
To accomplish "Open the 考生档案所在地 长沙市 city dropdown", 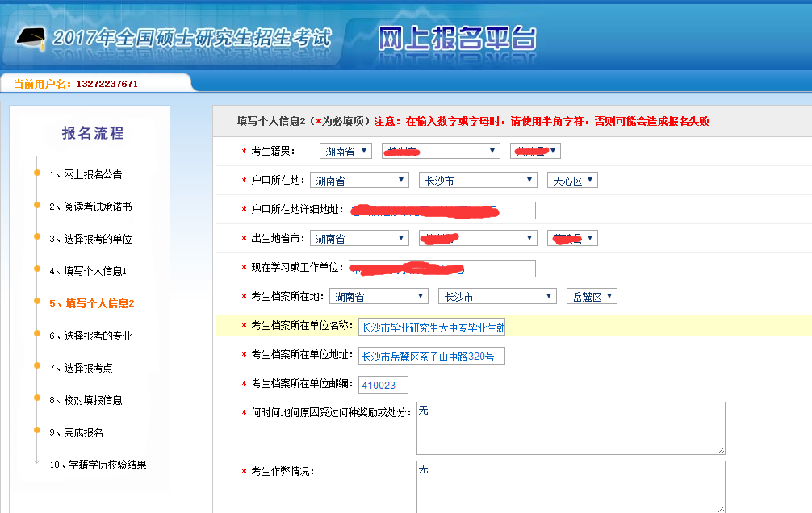I will 496,297.
